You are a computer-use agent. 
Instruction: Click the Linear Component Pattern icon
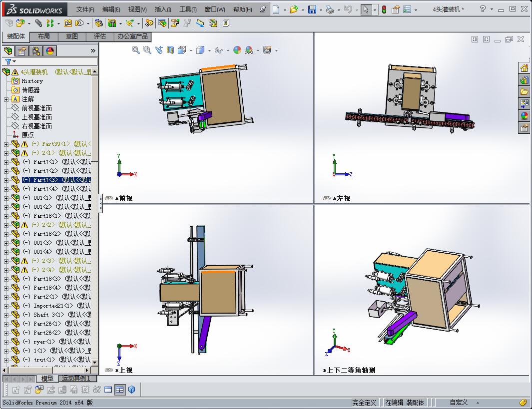coord(50,23)
